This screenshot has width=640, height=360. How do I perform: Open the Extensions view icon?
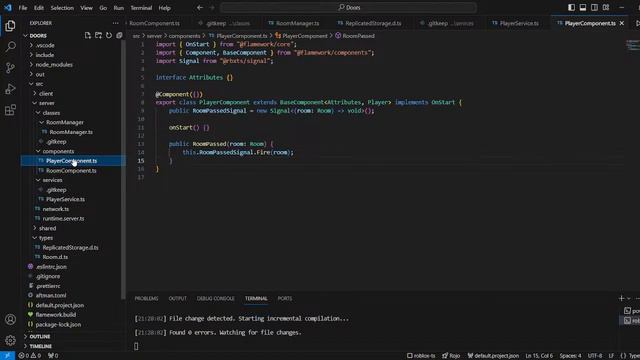(x=10, y=110)
